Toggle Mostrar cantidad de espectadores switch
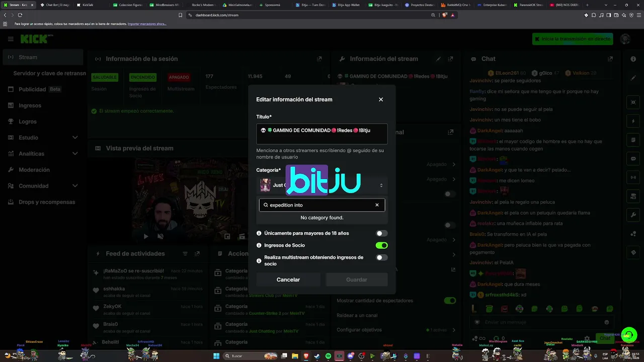644x362 pixels. coord(450,301)
